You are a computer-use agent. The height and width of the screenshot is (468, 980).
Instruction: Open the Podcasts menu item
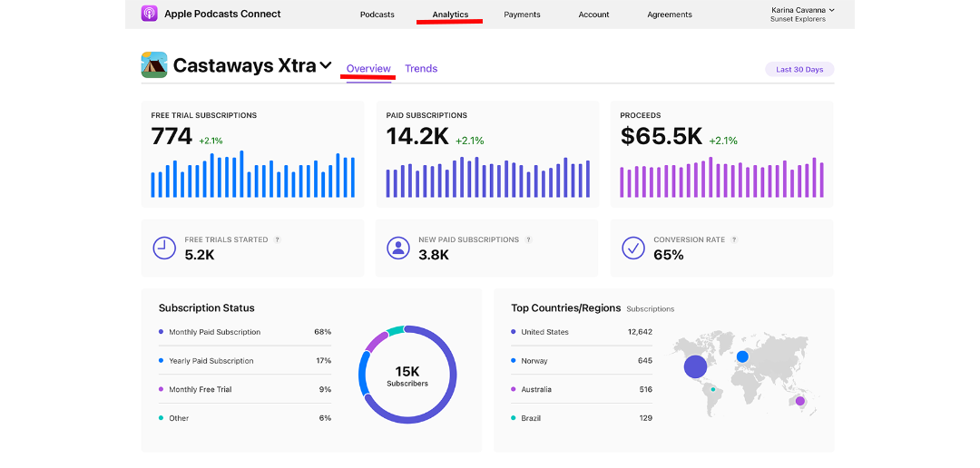[x=377, y=15]
